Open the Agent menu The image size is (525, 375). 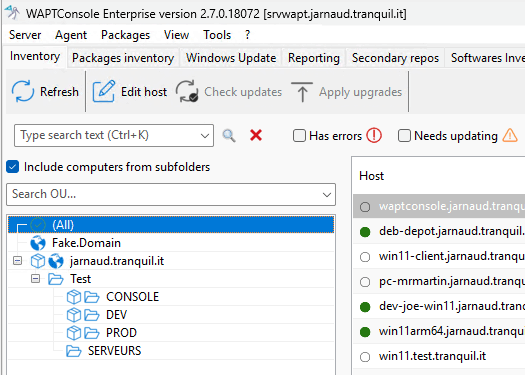pyautogui.click(x=71, y=35)
